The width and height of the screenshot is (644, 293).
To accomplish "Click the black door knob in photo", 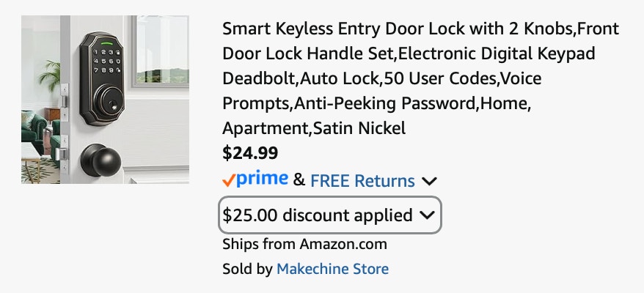I will (100, 160).
